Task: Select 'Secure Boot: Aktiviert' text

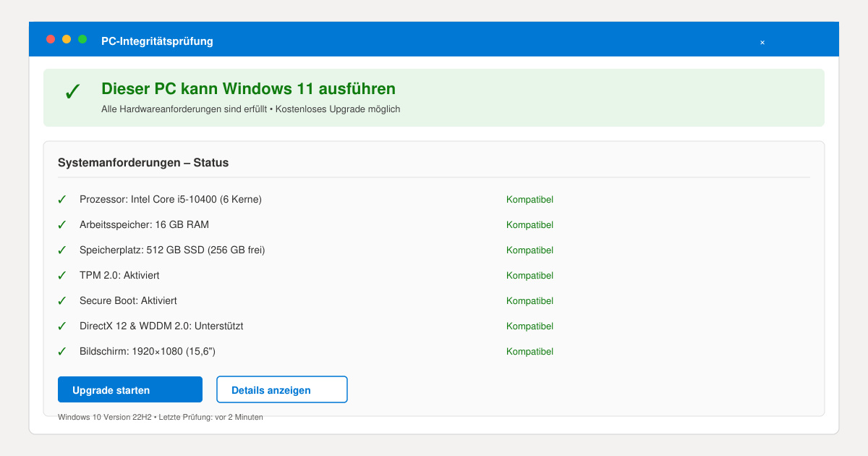Action: (x=128, y=300)
